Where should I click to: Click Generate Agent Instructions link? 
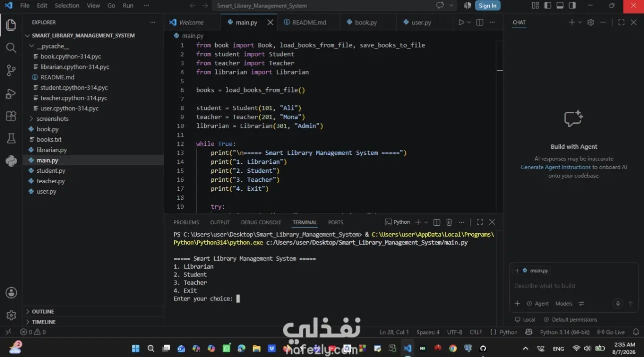point(555,167)
